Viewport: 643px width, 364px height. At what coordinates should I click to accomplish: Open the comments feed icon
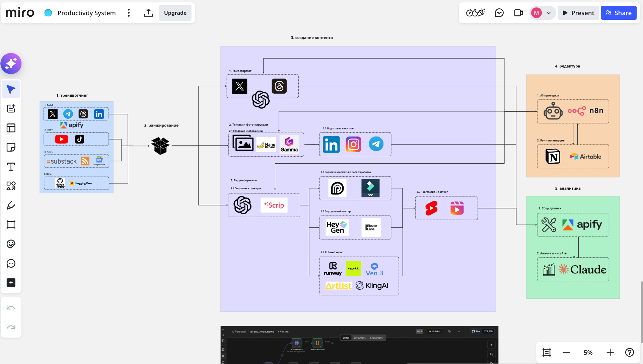pyautogui.click(x=499, y=13)
